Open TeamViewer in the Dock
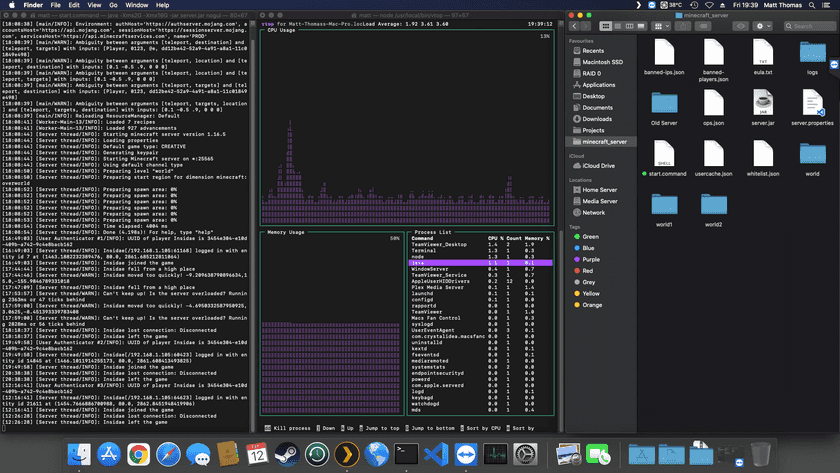 (466, 455)
